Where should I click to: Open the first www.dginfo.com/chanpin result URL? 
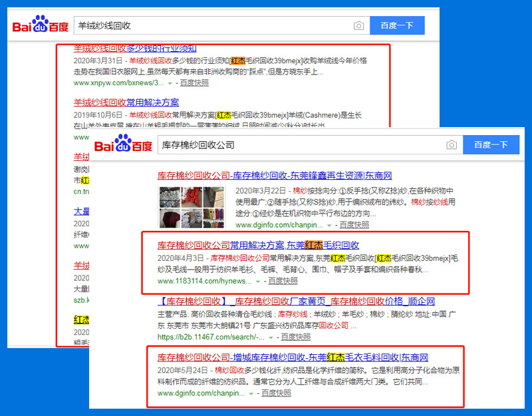pos(279,225)
